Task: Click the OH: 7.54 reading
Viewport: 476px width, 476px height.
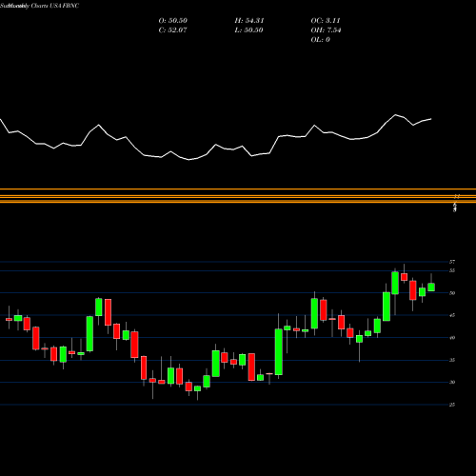Action: 326,30
